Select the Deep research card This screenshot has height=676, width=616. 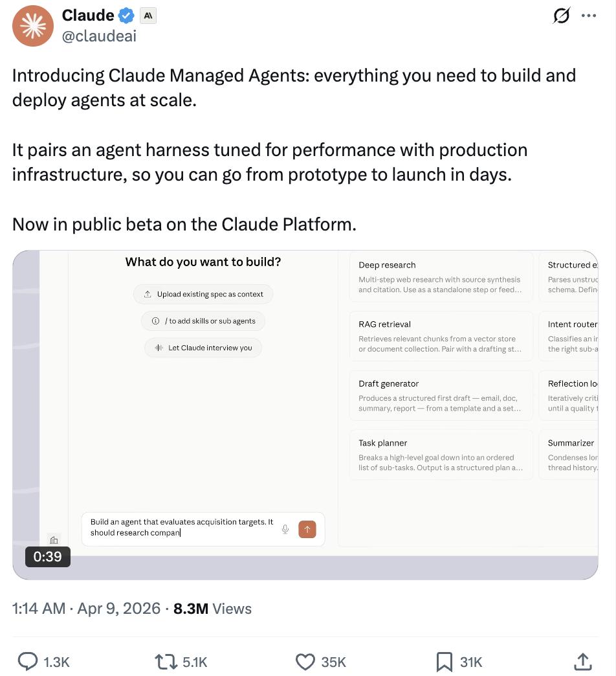point(441,276)
